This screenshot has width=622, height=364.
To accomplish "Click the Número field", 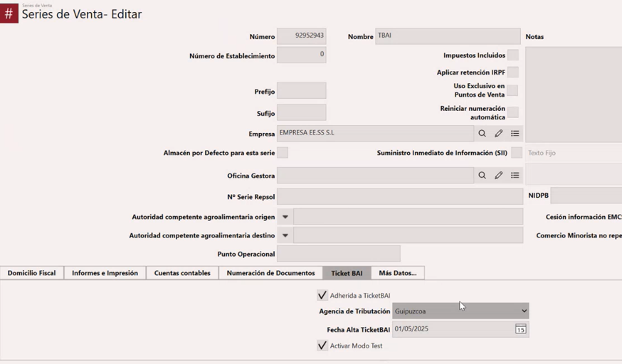I will point(302,36).
